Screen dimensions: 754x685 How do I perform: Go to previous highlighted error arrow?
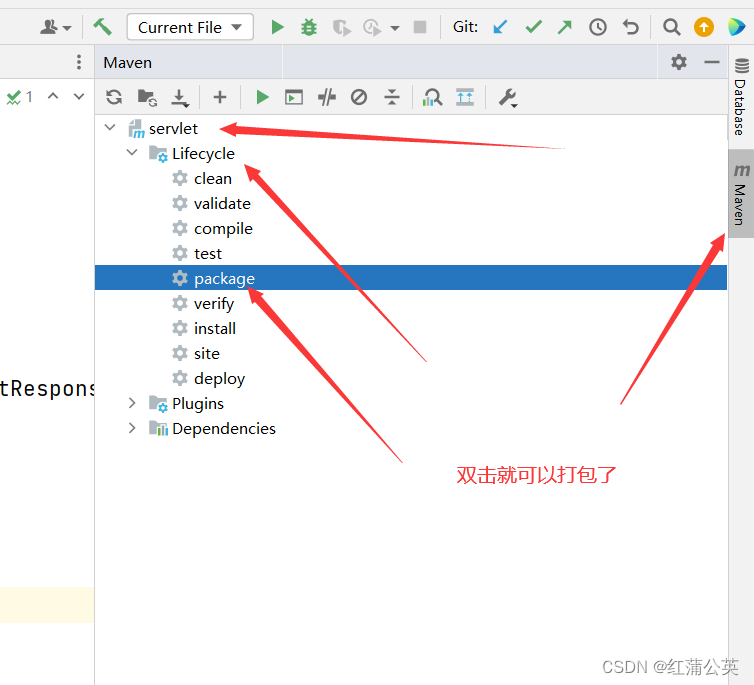coord(53,96)
